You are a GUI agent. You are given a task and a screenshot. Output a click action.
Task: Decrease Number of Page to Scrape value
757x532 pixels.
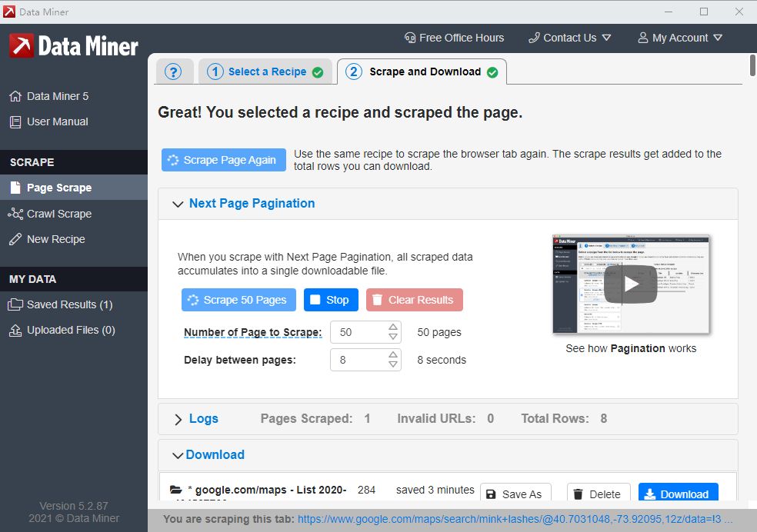pyautogui.click(x=393, y=337)
